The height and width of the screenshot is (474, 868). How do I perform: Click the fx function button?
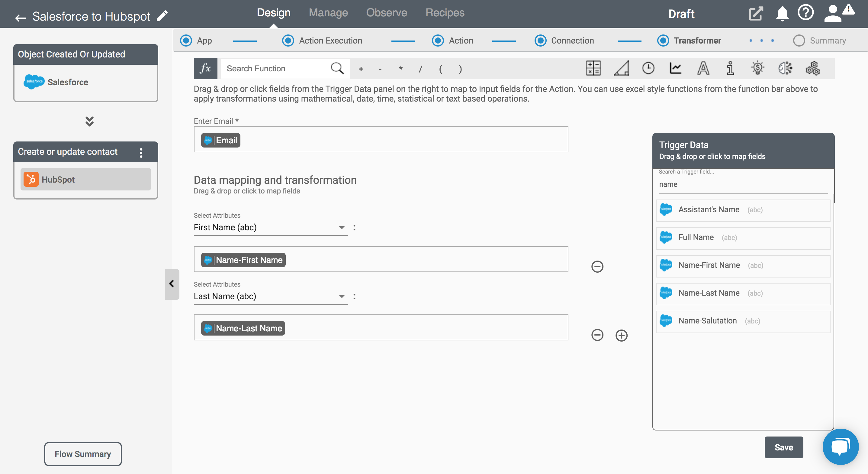click(206, 69)
